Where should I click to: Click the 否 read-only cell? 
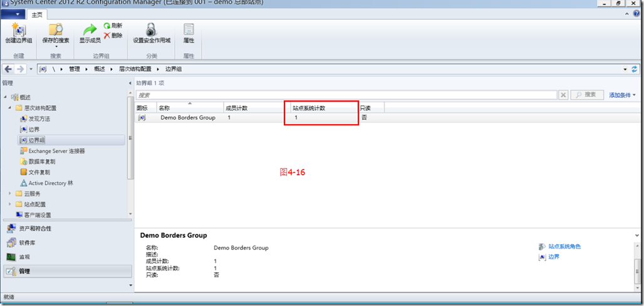pos(364,118)
